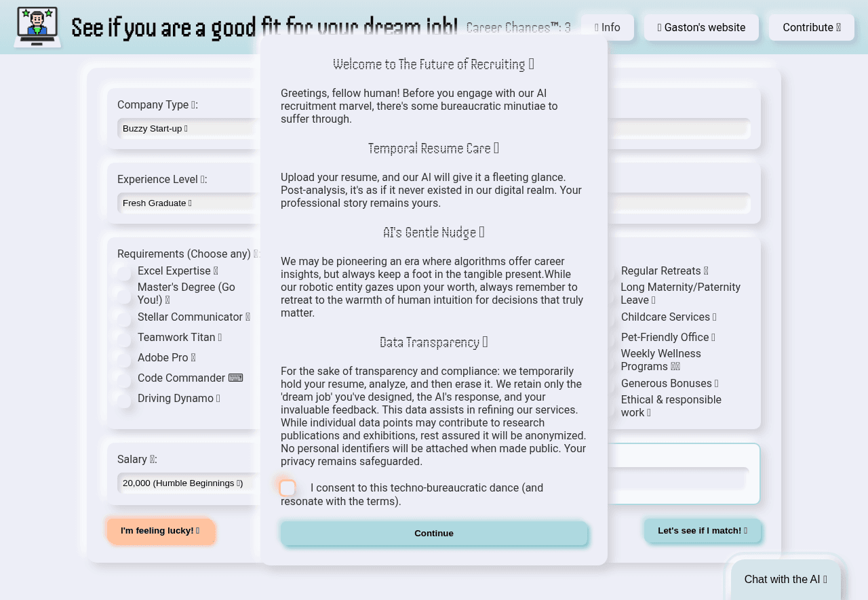Enable the Stellar Communicator requirement
868x600 pixels.
pos(123,318)
